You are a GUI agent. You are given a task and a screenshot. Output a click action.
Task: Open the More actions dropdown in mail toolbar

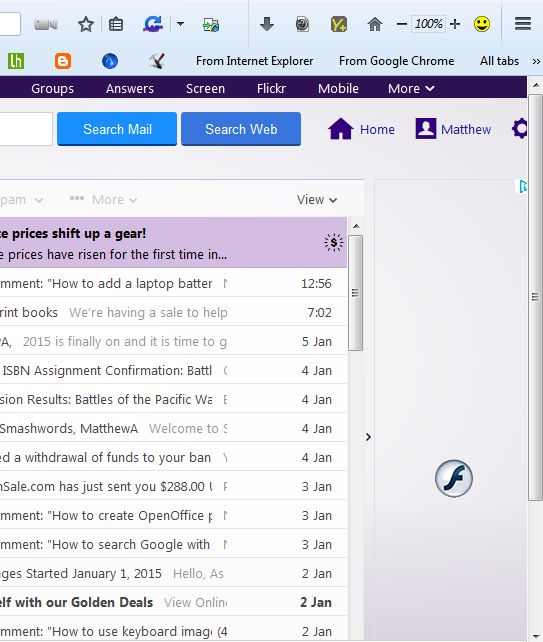[103, 200]
